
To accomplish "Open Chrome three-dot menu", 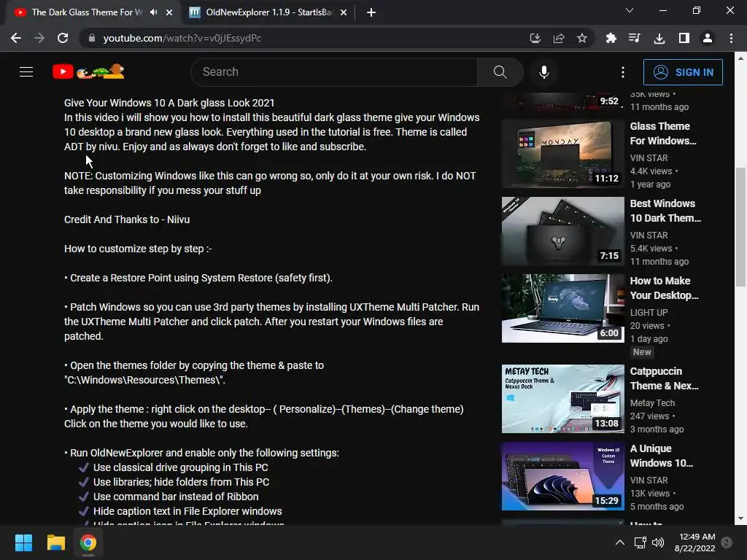I will pyautogui.click(x=731, y=38).
